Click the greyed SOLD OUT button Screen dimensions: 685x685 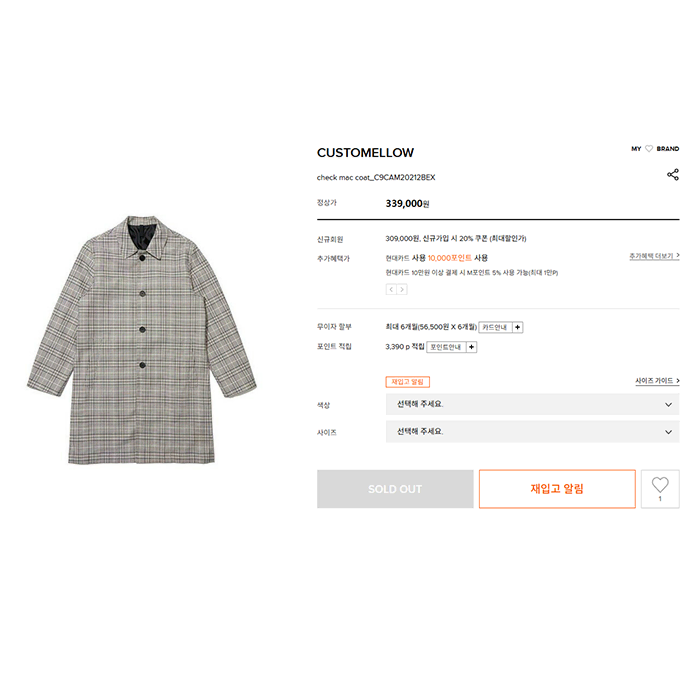(x=395, y=489)
